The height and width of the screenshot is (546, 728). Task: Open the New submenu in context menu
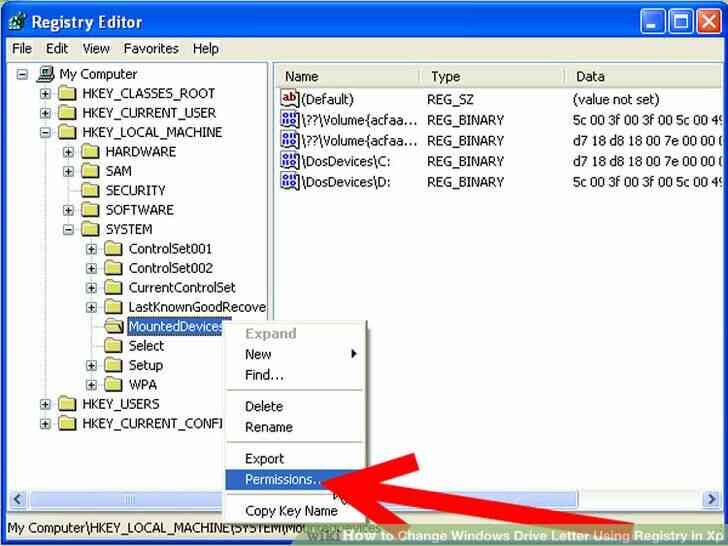click(x=295, y=354)
